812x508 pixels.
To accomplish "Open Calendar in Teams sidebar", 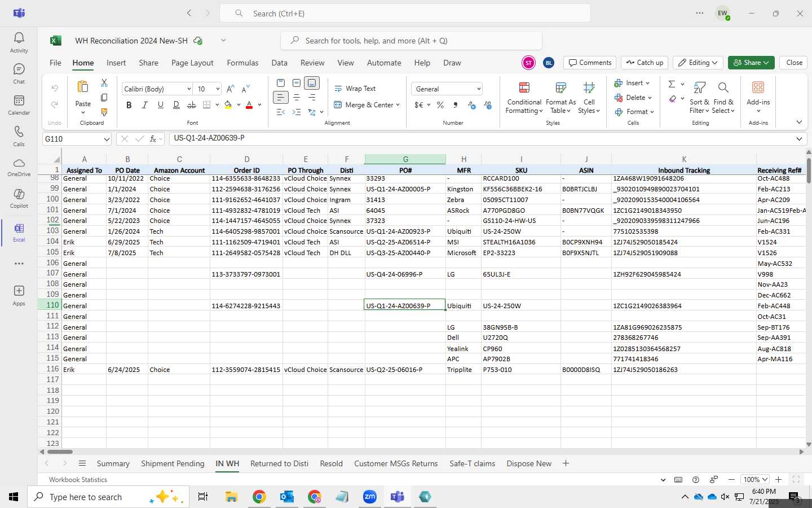I will pos(19,104).
